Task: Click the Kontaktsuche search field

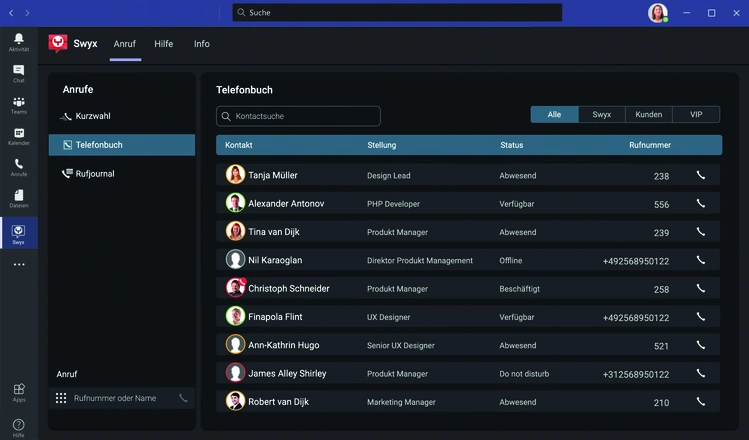Action: click(298, 116)
